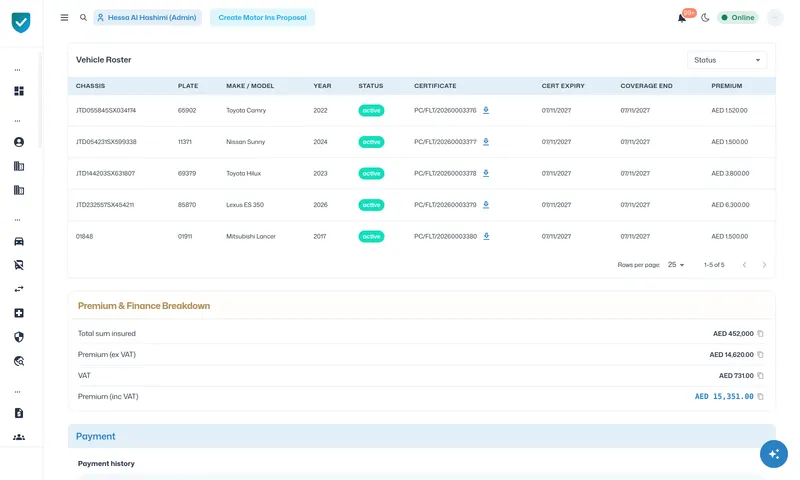Toggle dark mode with the moon icon
This screenshot has height=480, width=800.
click(705, 18)
